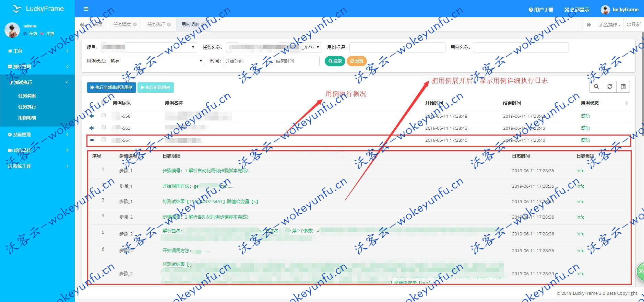
Task: Click the 执行所选用例 button
Action: click(156, 88)
